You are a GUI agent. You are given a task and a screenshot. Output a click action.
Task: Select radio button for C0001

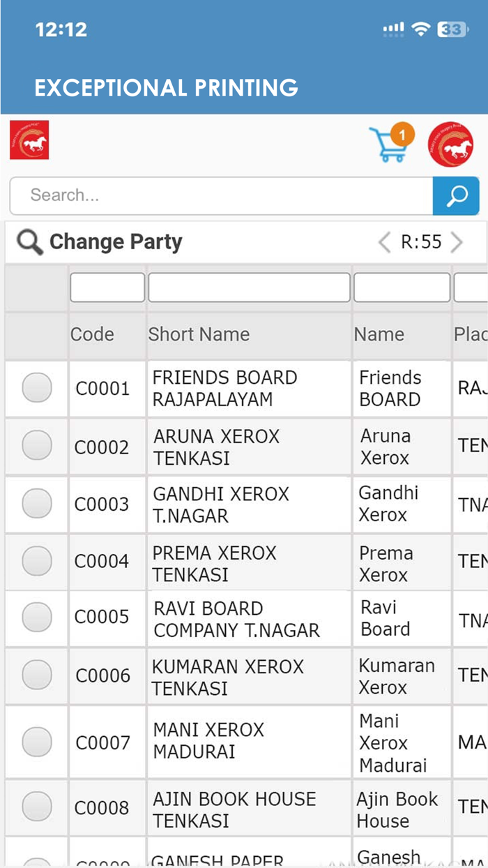click(x=37, y=388)
